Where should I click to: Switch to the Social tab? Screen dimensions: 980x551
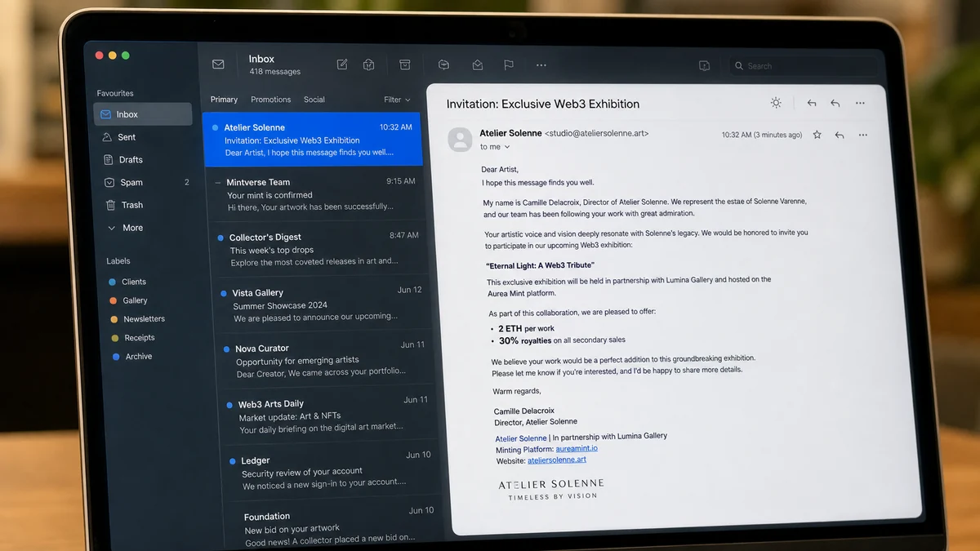pyautogui.click(x=314, y=100)
